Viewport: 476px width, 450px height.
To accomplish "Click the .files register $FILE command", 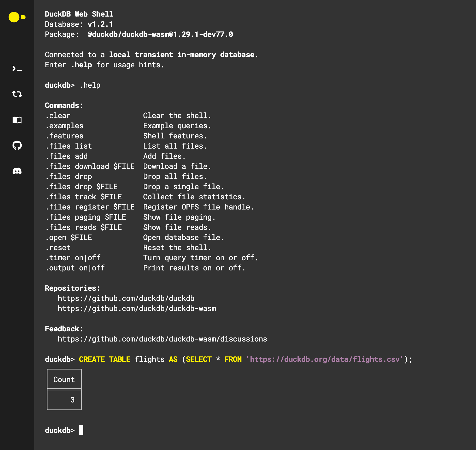I will pos(90,207).
